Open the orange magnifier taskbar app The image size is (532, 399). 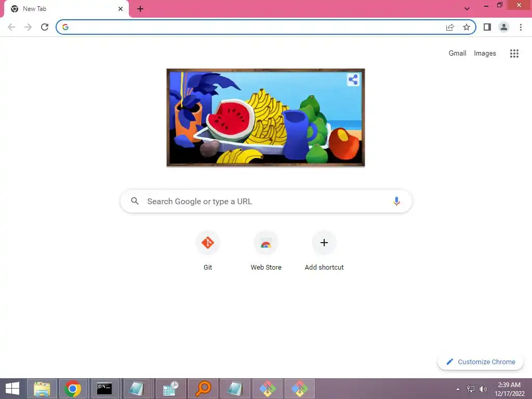pyautogui.click(x=203, y=389)
